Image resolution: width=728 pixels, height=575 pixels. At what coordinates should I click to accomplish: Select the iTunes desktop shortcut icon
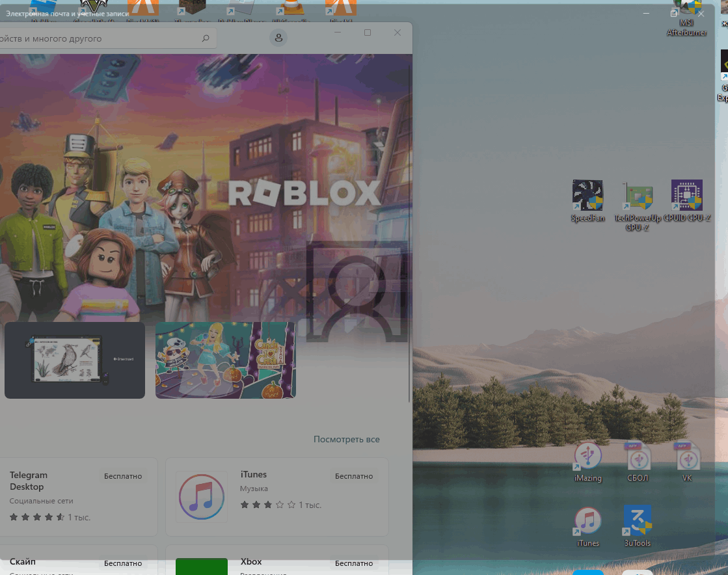[587, 527]
